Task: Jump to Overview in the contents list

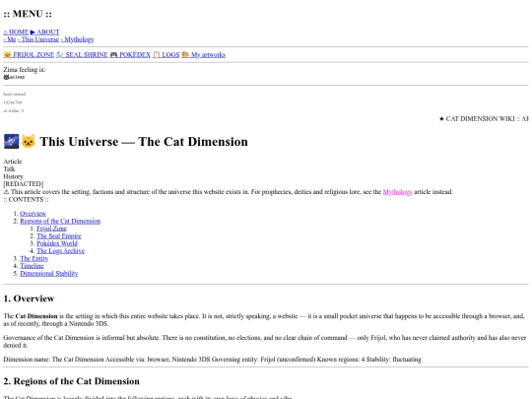Action: click(x=33, y=214)
